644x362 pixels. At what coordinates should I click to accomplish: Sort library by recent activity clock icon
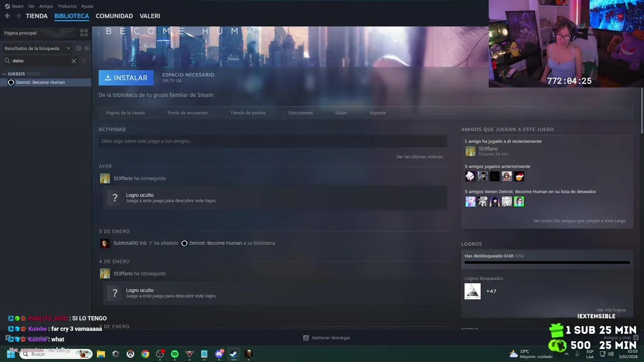(78, 48)
